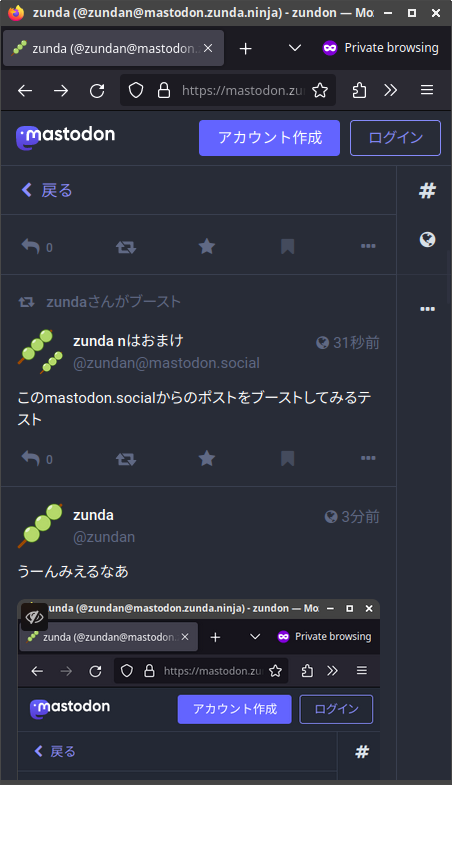This screenshot has height=864, width=452.
Task: Reply to the mastodon.social test post
Action: click(x=36, y=458)
